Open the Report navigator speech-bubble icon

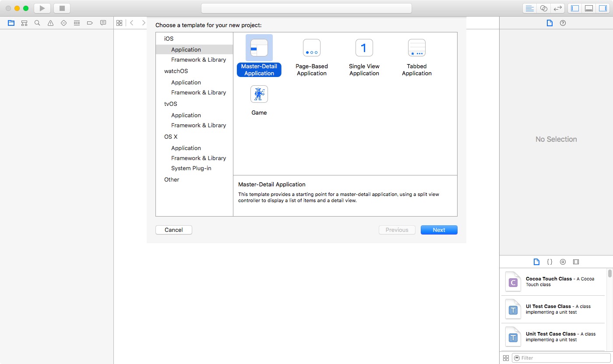point(103,23)
